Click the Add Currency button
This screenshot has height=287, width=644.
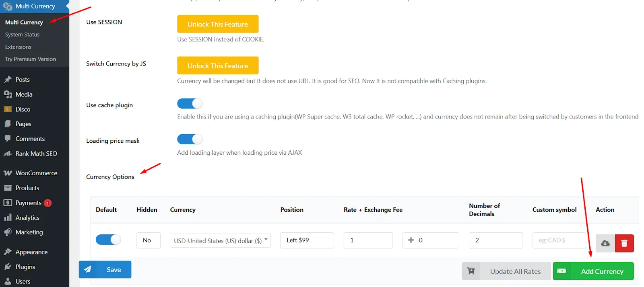[593, 271]
